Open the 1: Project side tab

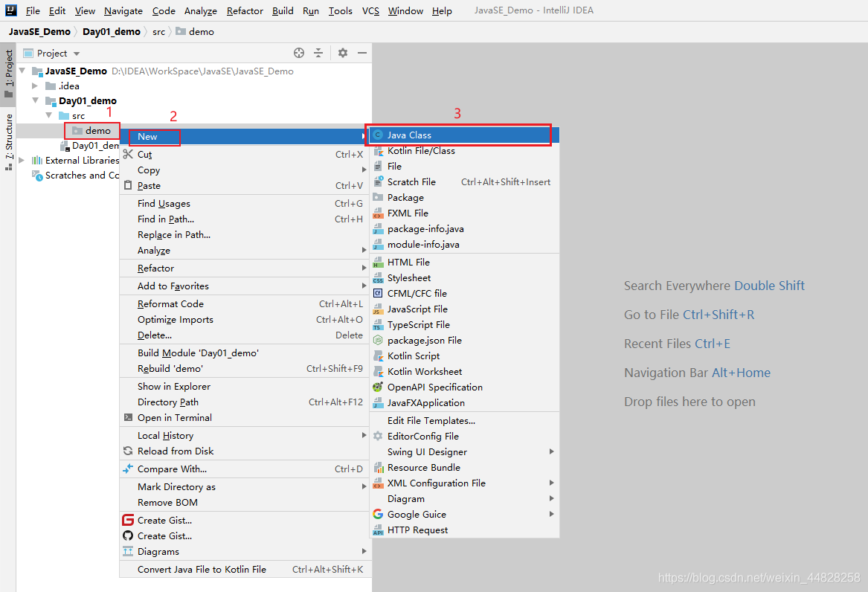[8, 73]
